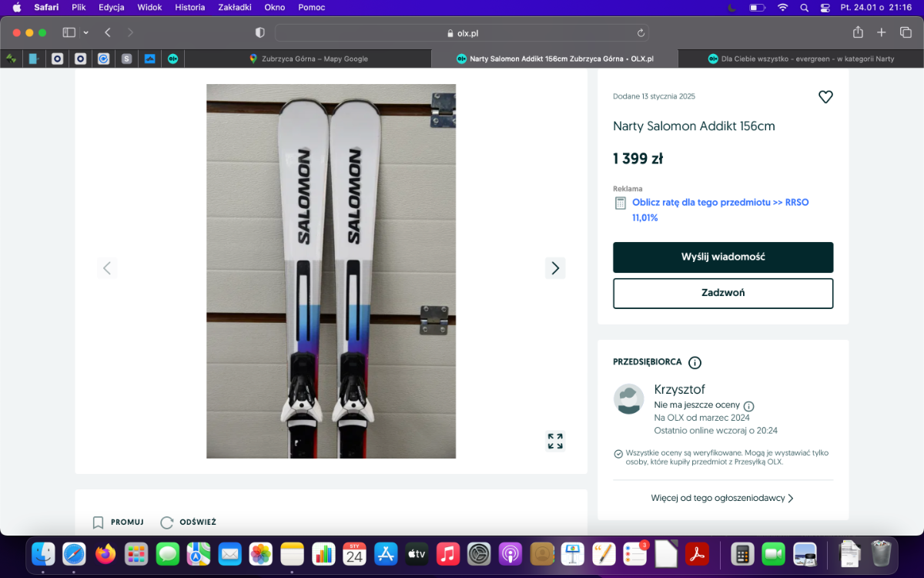Click the olx.pl address bar
The height and width of the screenshot is (578, 924).
[x=462, y=33]
